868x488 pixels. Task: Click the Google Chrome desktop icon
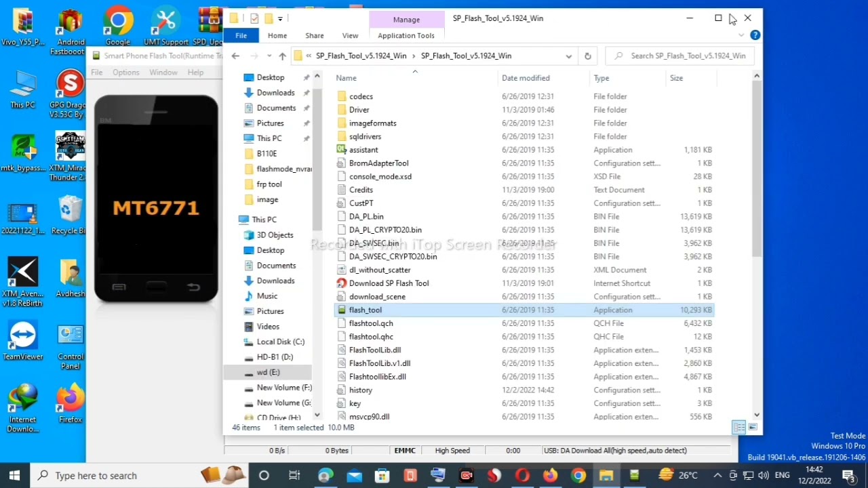(x=118, y=26)
